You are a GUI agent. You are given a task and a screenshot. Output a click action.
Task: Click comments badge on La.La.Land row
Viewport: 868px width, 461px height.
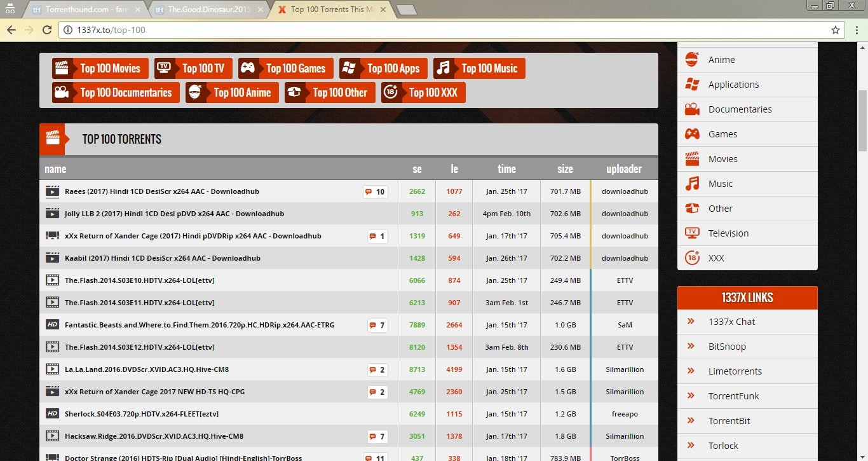coord(377,369)
